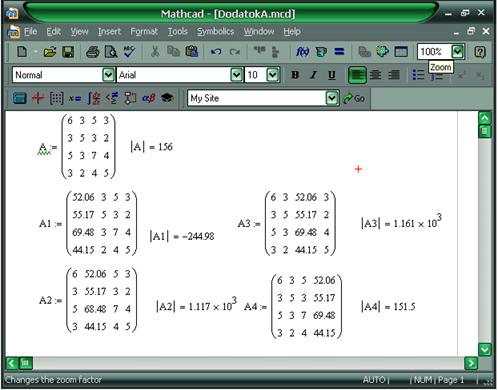Viewport: 498px width, 390px height.
Task: Toggle Italic formatting
Action: coord(313,75)
